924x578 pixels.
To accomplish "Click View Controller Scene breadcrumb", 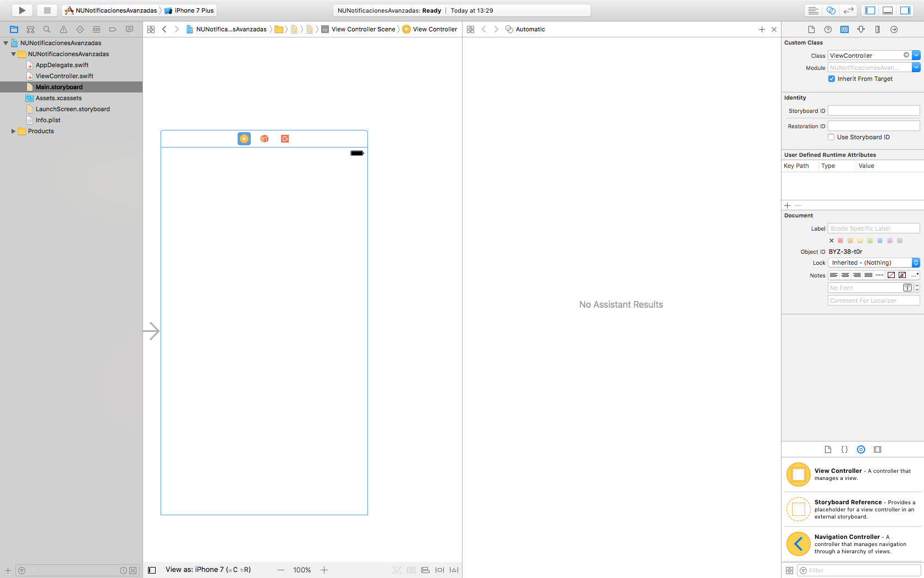I will click(359, 29).
